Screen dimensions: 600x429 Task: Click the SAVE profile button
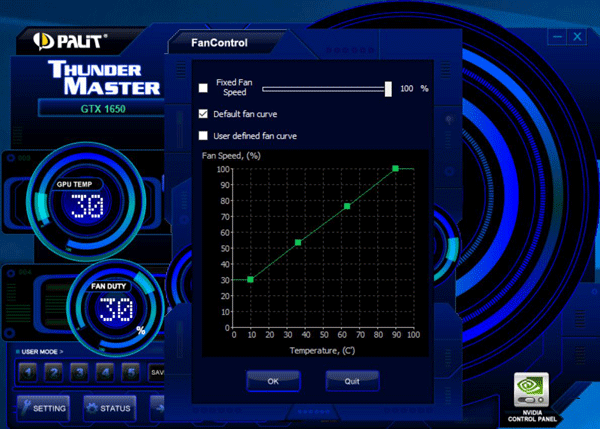tap(157, 372)
